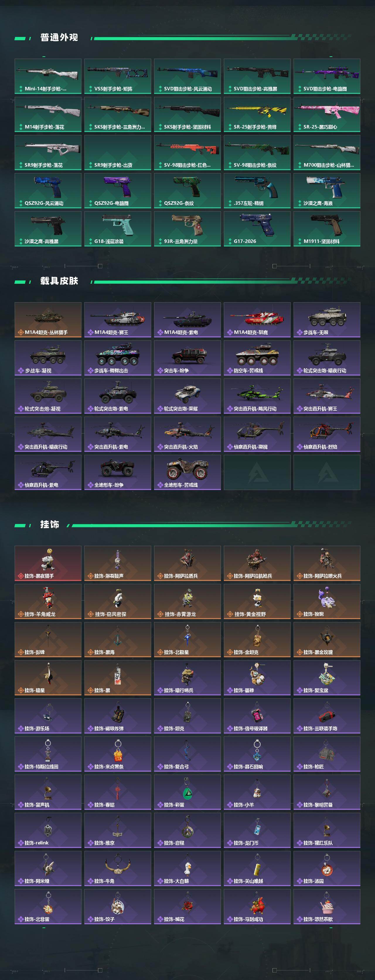Viewport: 375px width, 980px height.
Task: Open the 侦察直升机-烈焰 helicopter skin
Action: point(327,434)
